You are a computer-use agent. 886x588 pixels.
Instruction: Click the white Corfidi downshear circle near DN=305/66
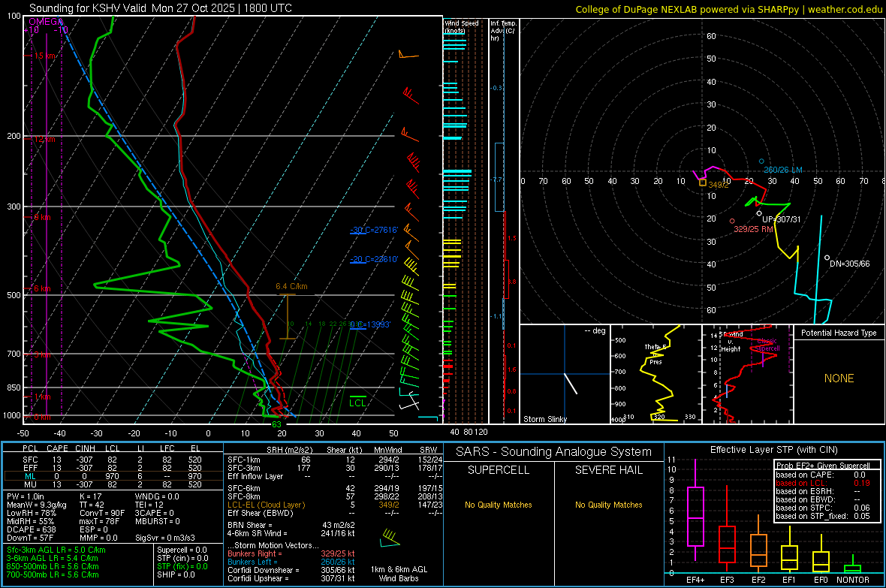click(x=827, y=258)
